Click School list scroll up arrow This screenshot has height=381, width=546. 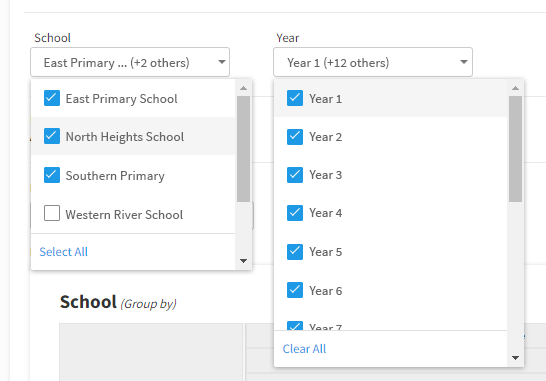point(243,88)
